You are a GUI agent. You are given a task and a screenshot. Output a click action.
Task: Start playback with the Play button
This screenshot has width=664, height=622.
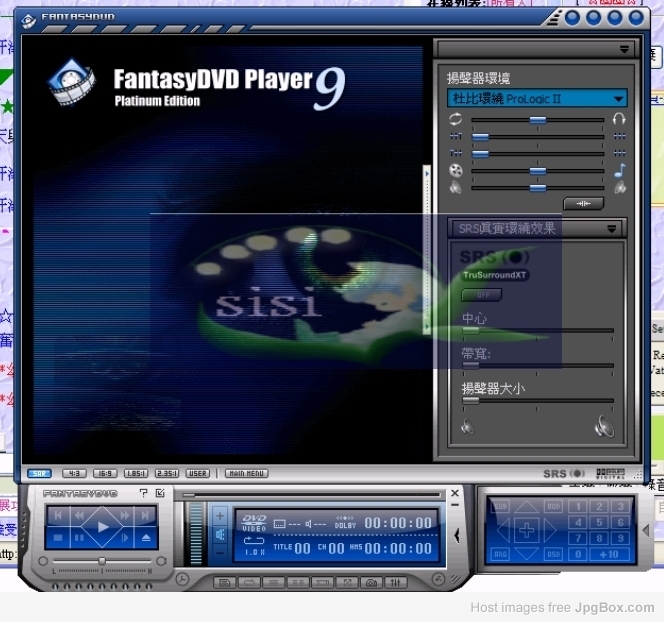pyautogui.click(x=102, y=527)
